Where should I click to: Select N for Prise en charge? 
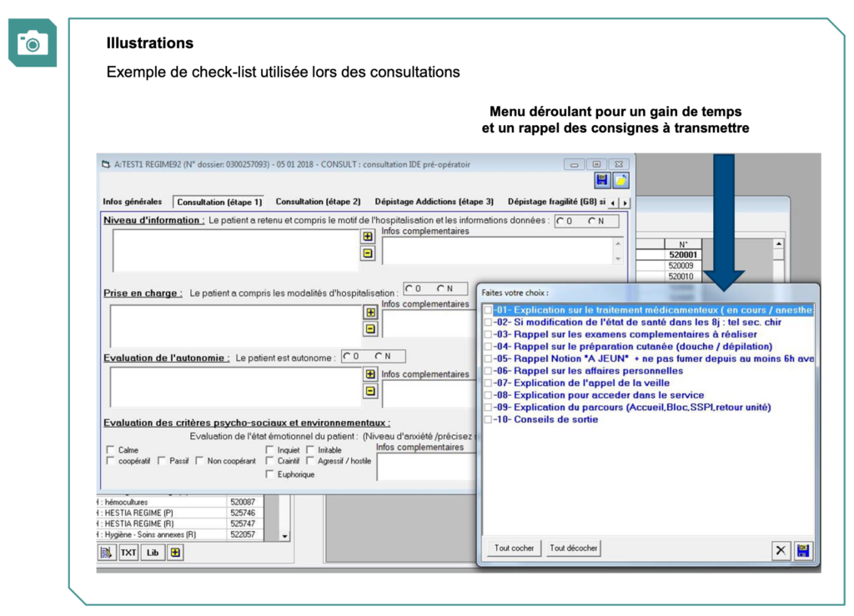[440, 288]
